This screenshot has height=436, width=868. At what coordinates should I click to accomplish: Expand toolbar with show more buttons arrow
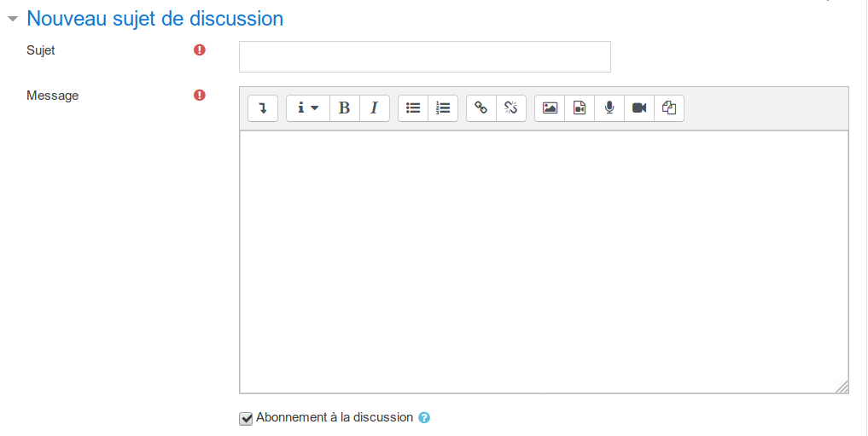point(263,108)
